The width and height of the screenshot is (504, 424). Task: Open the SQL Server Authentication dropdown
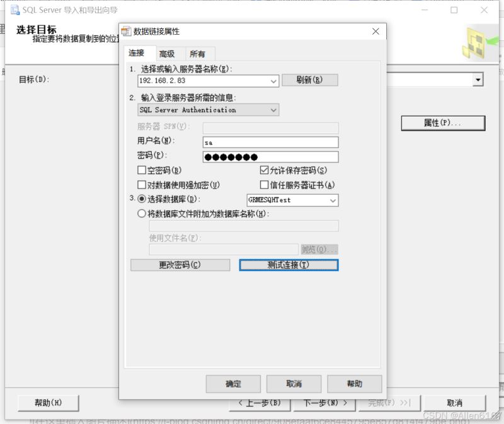coord(273,110)
